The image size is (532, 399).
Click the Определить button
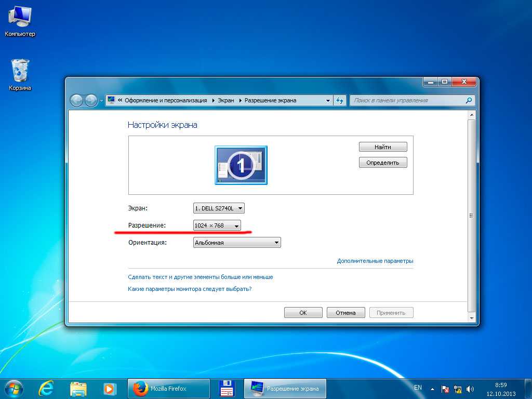point(383,163)
